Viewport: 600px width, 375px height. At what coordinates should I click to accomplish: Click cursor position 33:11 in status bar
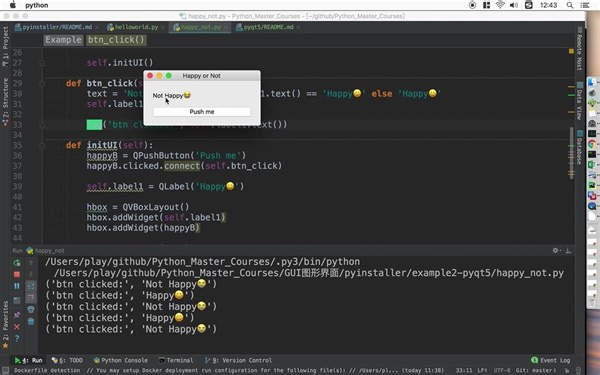pyautogui.click(x=464, y=370)
